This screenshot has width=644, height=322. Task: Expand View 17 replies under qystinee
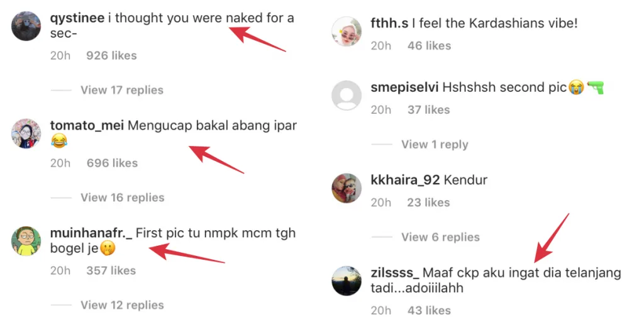121,90
